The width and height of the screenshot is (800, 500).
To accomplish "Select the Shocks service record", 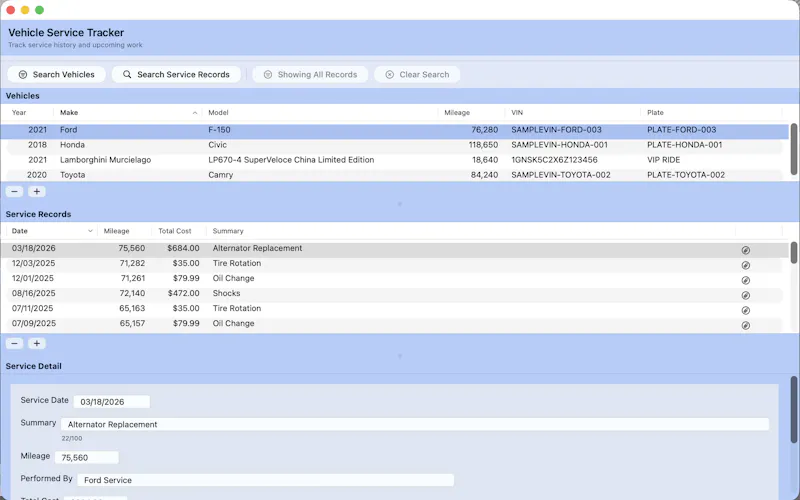I will coord(394,293).
